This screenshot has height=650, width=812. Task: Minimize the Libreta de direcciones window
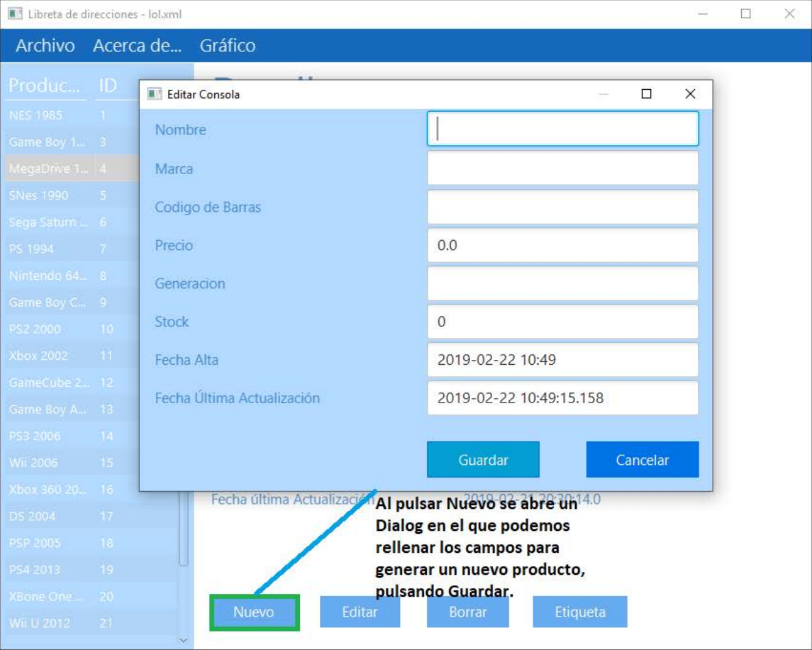(x=703, y=13)
